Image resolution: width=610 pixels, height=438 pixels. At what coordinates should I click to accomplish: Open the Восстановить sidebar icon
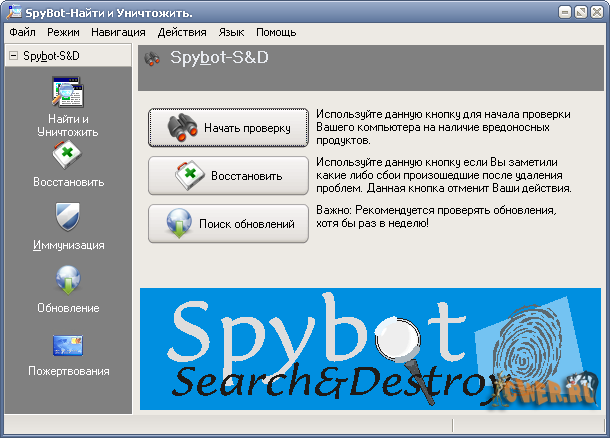tap(67, 155)
